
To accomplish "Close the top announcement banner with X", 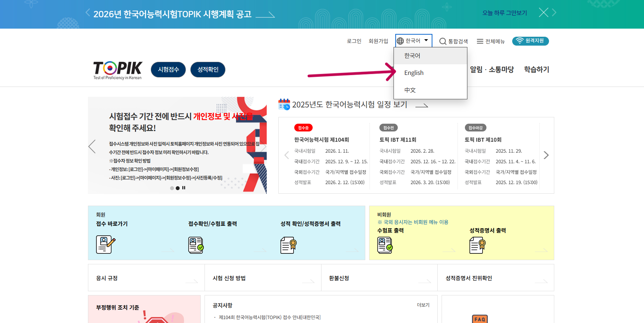I will 543,13.
